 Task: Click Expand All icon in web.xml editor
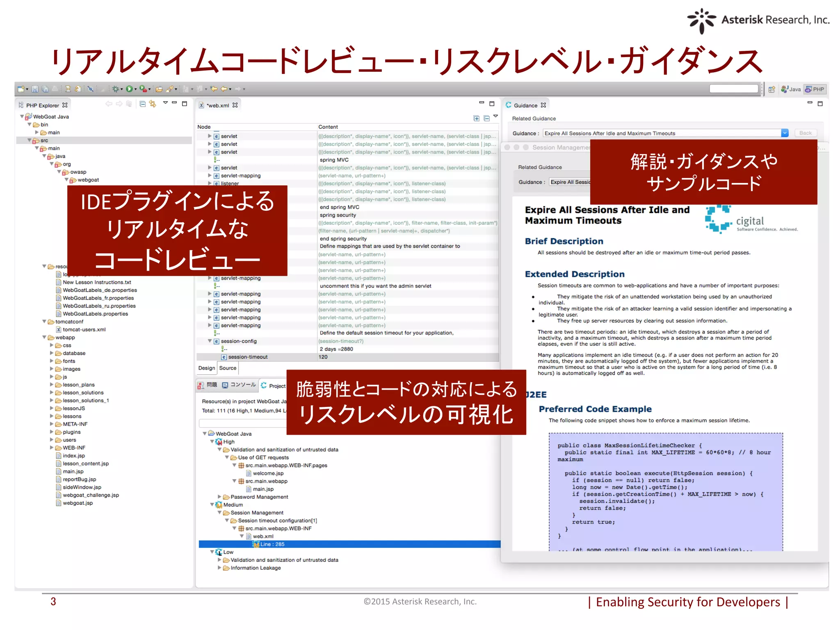[x=476, y=119]
